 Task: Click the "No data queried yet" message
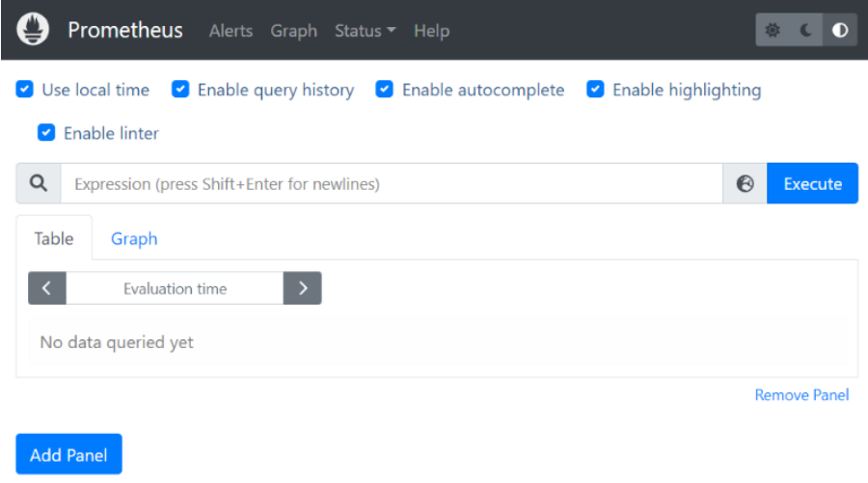(117, 342)
